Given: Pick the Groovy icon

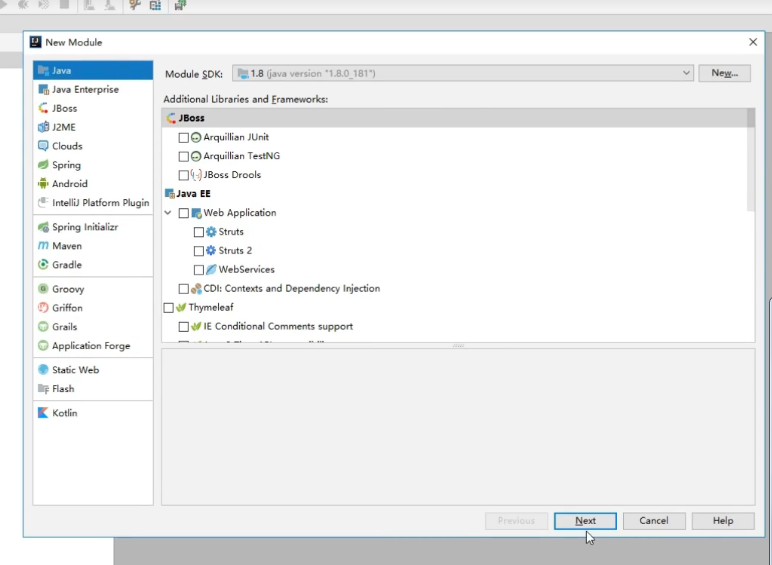Looking at the screenshot, I should click(x=43, y=289).
